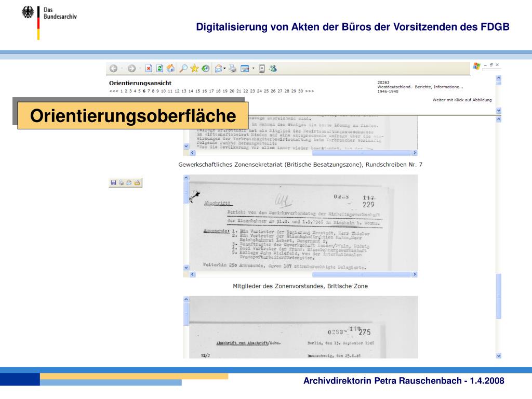Click the browser Forward arrow button
Viewport: 532px width, 399px height.
131,69
